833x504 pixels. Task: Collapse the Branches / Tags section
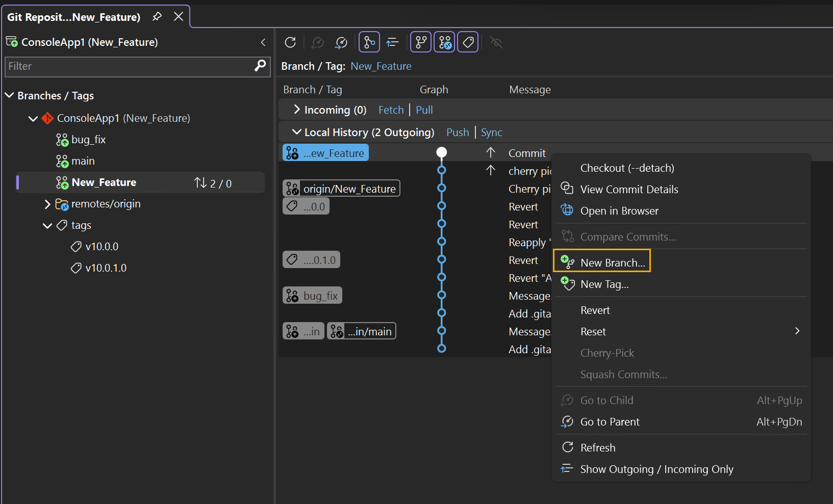9,95
